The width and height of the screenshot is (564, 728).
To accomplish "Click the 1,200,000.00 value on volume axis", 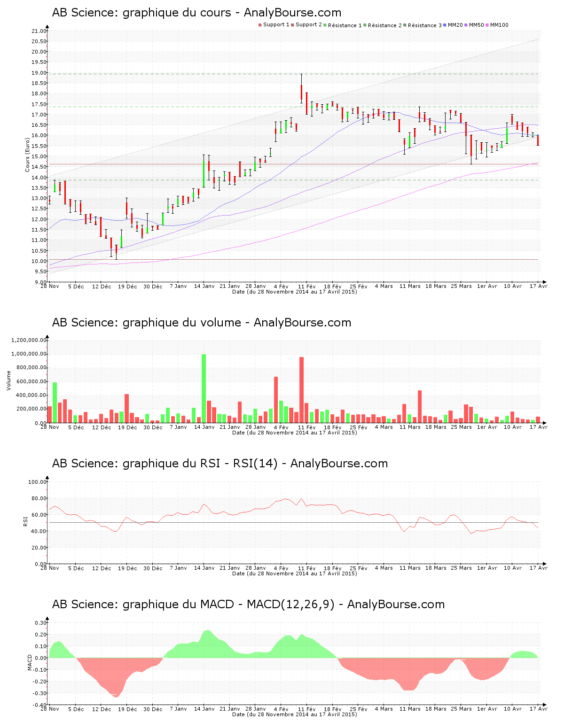I will (x=30, y=340).
